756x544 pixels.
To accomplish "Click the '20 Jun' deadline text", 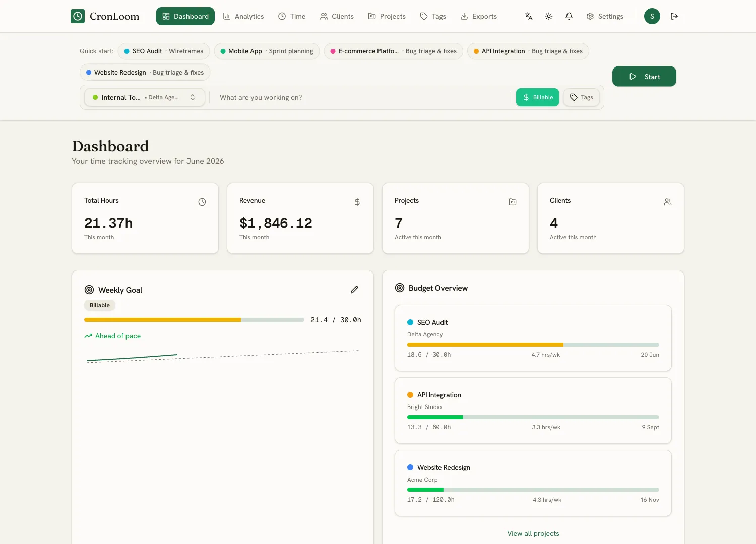I will (x=650, y=355).
